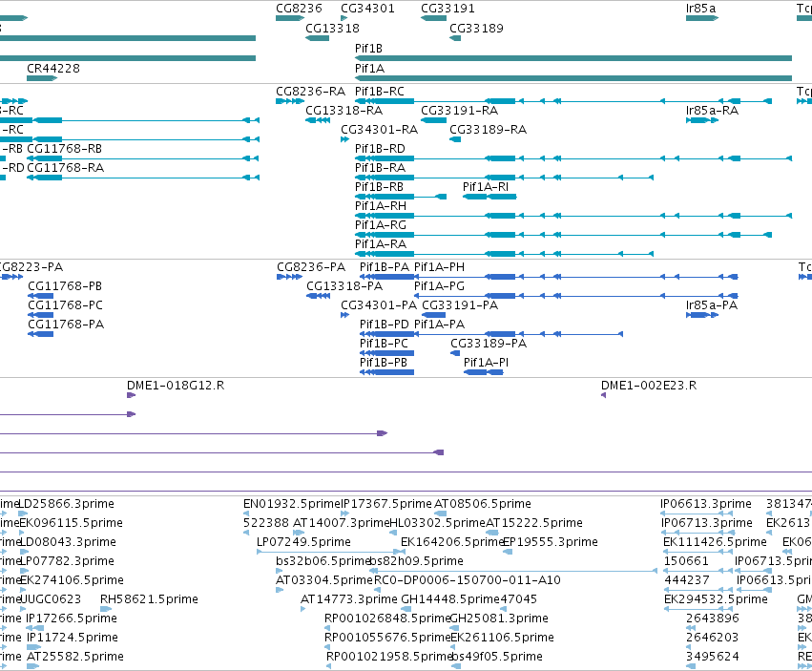Select transcript CG13318-RA
The height and width of the screenshot is (671, 812).
pyautogui.click(x=318, y=120)
